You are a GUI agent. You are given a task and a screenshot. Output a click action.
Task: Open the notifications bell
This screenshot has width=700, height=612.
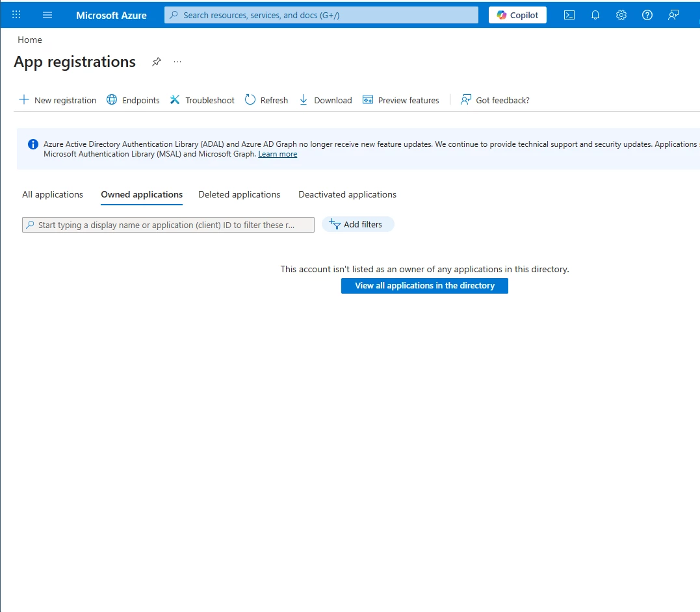point(595,15)
